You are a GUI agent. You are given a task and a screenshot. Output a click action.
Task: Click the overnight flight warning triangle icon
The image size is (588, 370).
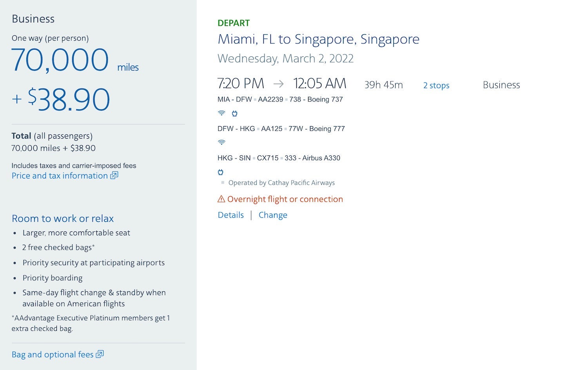[x=221, y=199]
